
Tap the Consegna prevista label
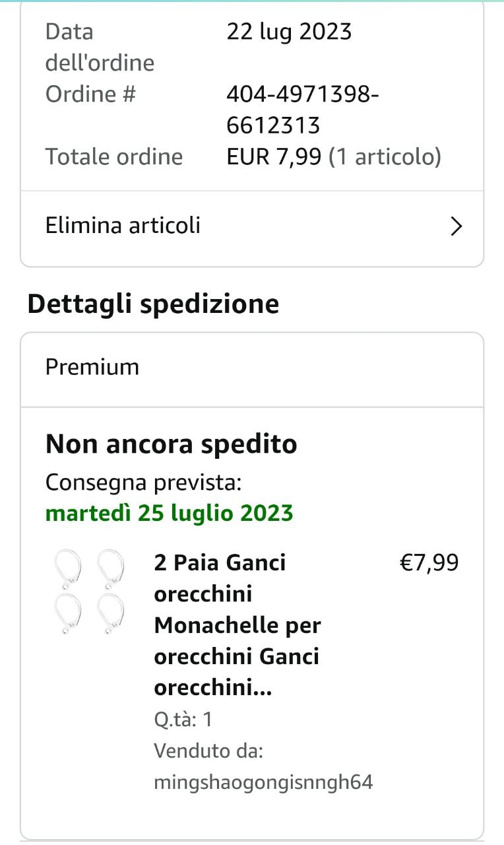(144, 483)
